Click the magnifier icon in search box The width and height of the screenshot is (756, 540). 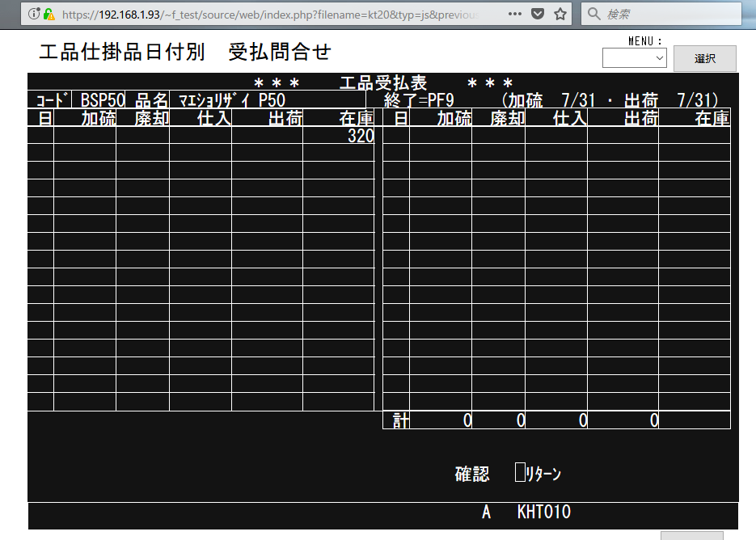point(594,15)
